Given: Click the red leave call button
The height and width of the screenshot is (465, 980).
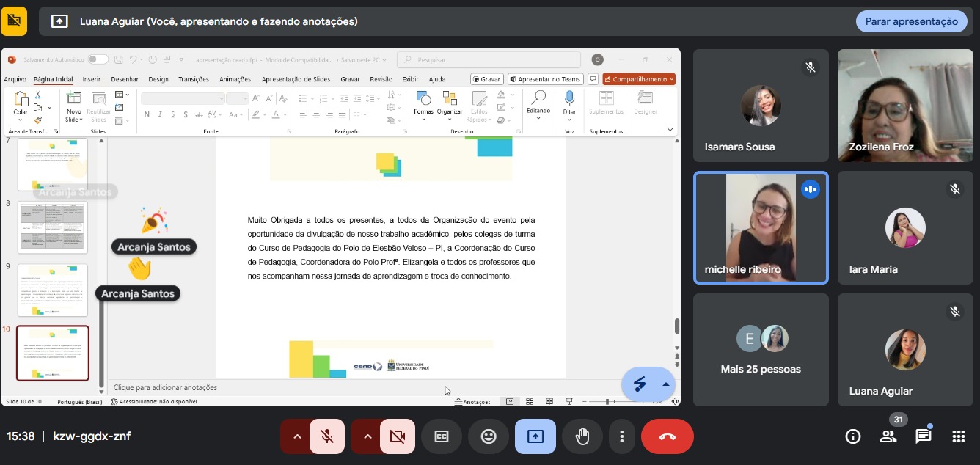Looking at the screenshot, I should (667, 436).
